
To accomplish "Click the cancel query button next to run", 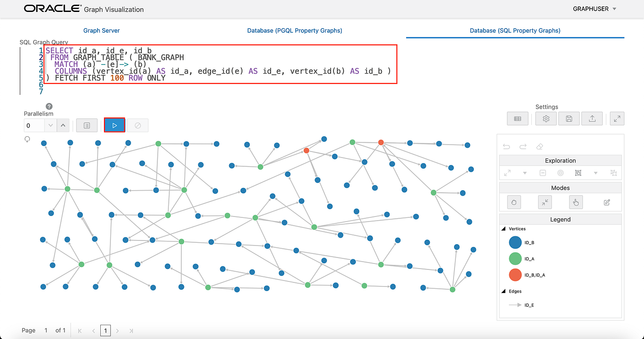I will [x=137, y=125].
